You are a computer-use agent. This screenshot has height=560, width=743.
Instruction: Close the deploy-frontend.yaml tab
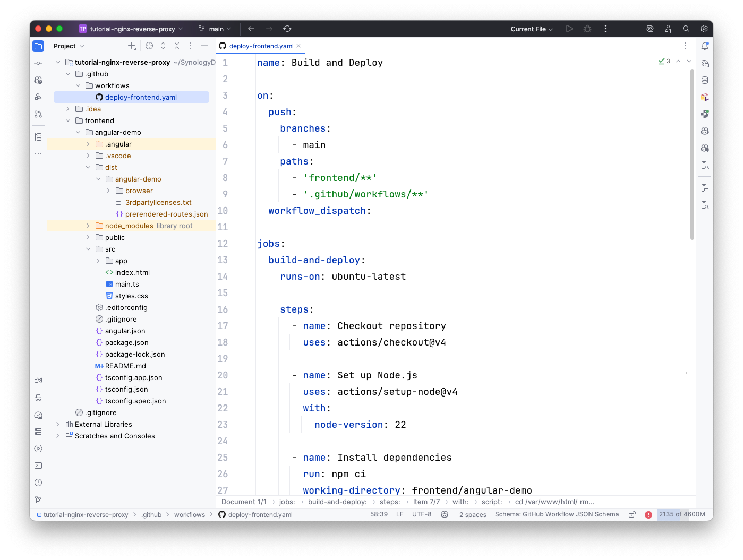(299, 46)
